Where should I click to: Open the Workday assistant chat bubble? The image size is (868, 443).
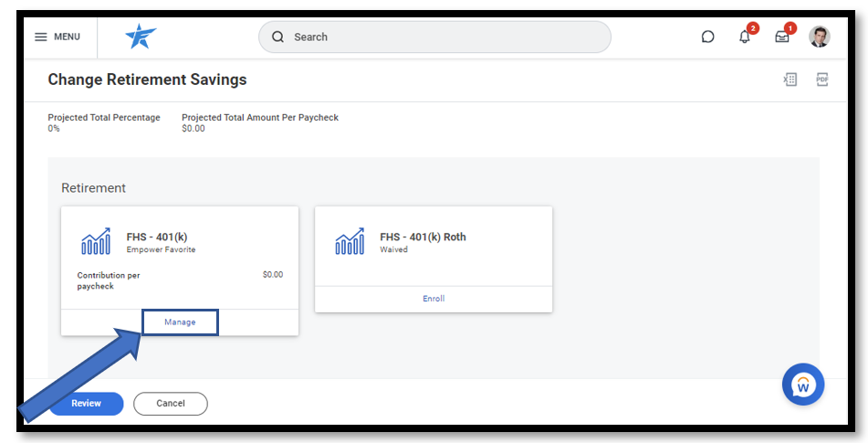coord(803,385)
